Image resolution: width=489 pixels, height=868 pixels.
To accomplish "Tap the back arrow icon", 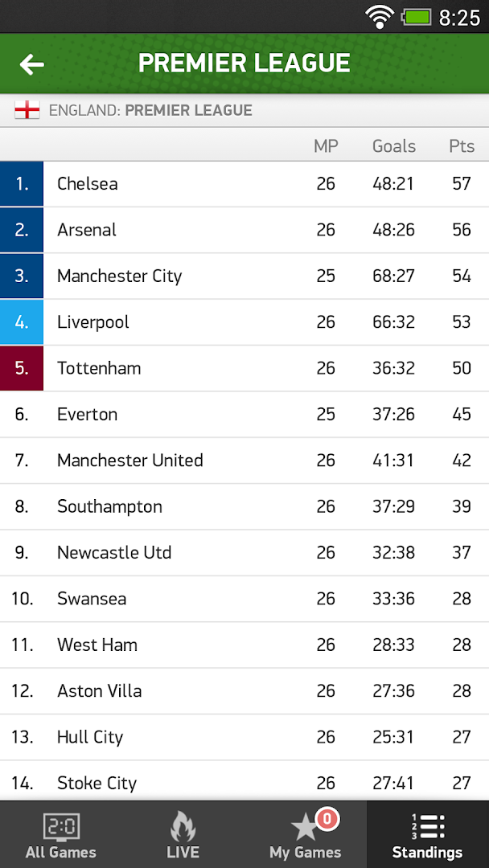I will point(32,64).
